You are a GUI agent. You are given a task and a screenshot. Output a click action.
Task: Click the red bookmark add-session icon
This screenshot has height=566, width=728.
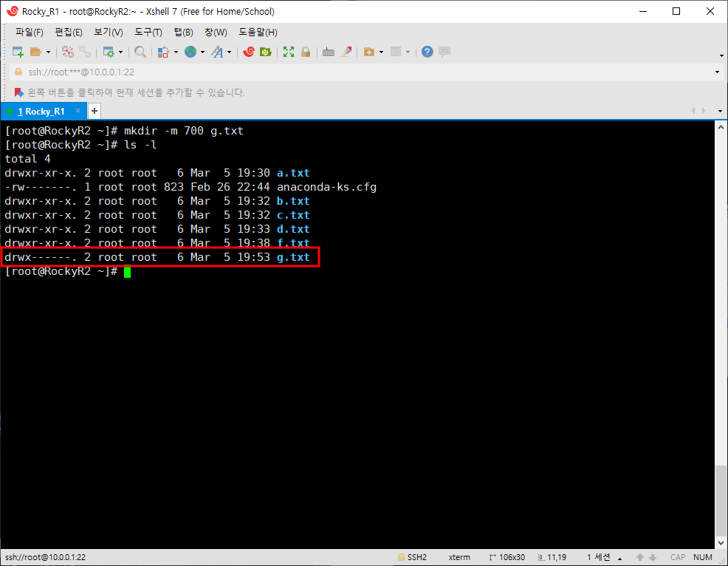18,92
